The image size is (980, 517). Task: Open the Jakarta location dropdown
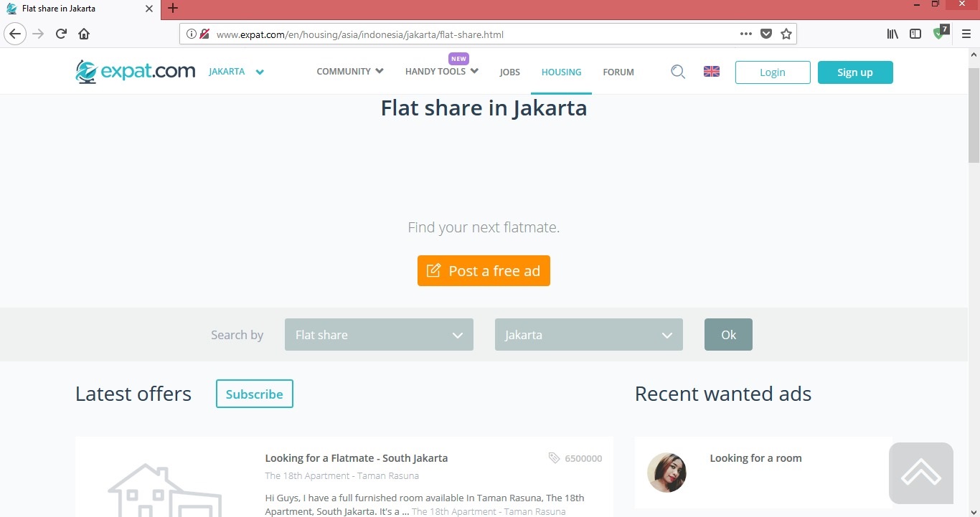coord(588,335)
